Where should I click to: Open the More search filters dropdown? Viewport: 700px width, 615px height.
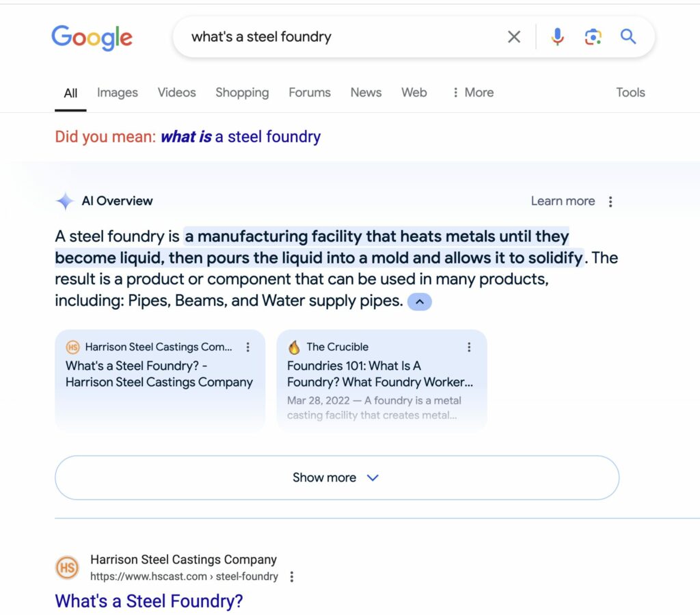pos(472,92)
